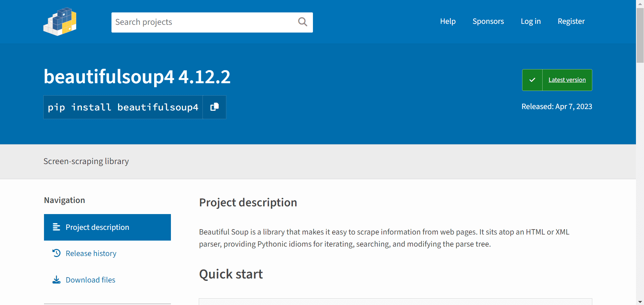Click the scrollbar up arrow
The height and width of the screenshot is (305, 644).
click(640, 3)
